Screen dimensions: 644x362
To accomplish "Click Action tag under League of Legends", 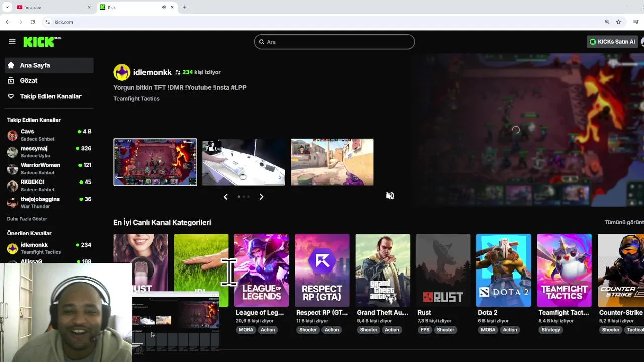I will coord(268,330).
